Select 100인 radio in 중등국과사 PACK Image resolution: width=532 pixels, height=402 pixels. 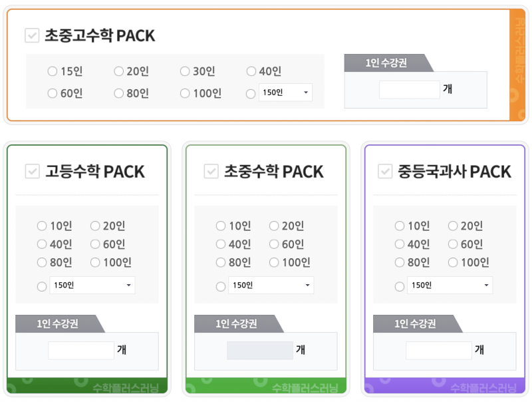453,262
